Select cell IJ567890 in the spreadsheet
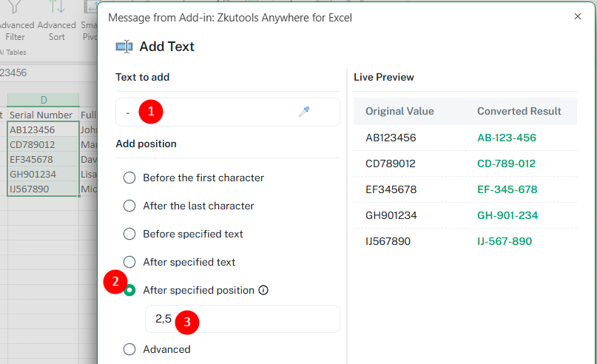 tap(44, 189)
